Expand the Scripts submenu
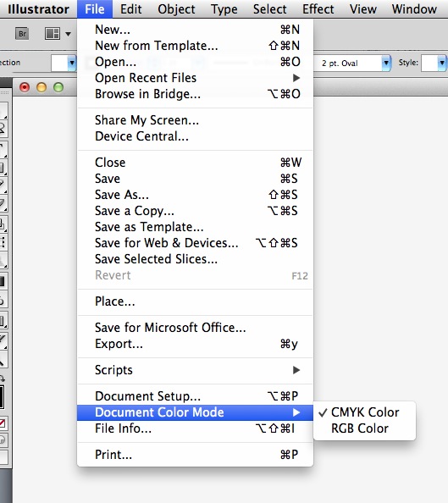The height and width of the screenshot is (503, 448). pos(195,370)
